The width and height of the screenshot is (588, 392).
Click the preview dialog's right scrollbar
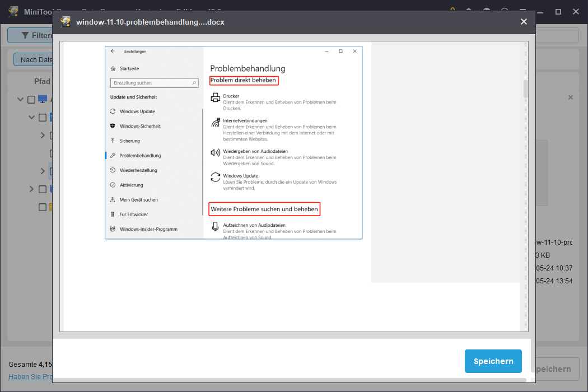tap(525, 90)
